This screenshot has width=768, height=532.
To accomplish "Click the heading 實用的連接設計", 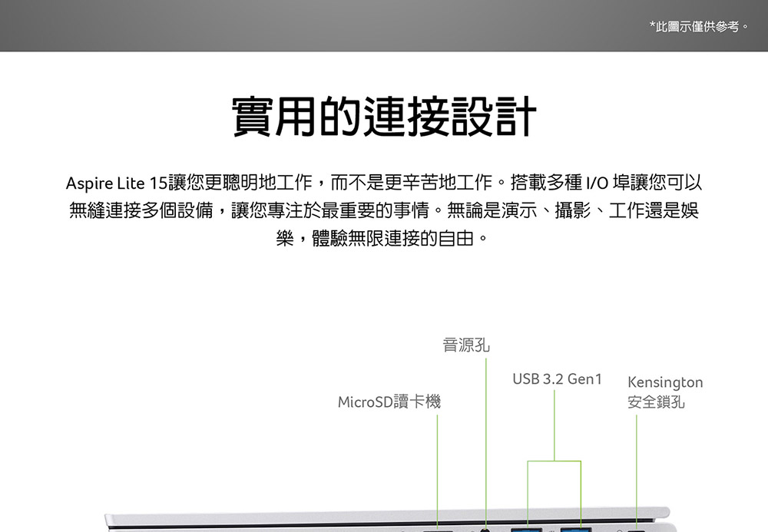I will click(x=384, y=117).
